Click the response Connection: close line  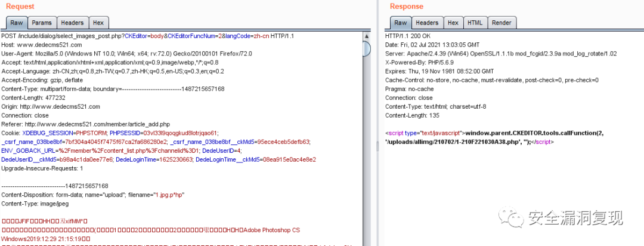tap(409, 97)
